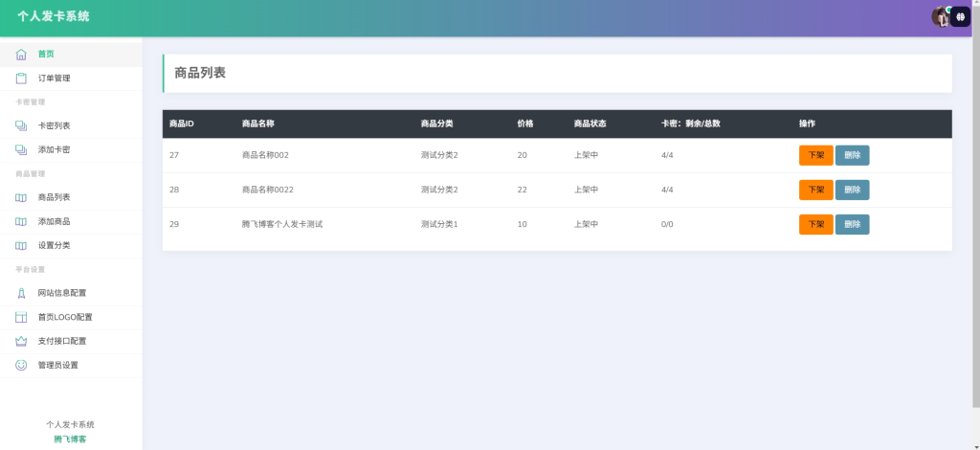The image size is (980, 450).
Task: Click the icon next to 卡密列表
Action: [x=21, y=125]
